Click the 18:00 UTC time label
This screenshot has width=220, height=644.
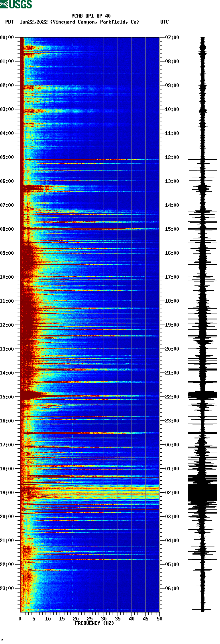coord(172,301)
